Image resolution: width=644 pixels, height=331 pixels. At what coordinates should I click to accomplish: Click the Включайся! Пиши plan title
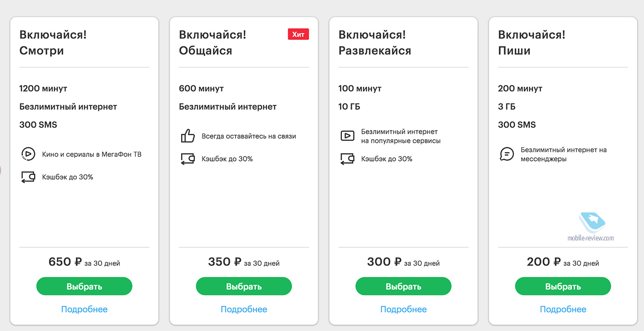tap(531, 42)
